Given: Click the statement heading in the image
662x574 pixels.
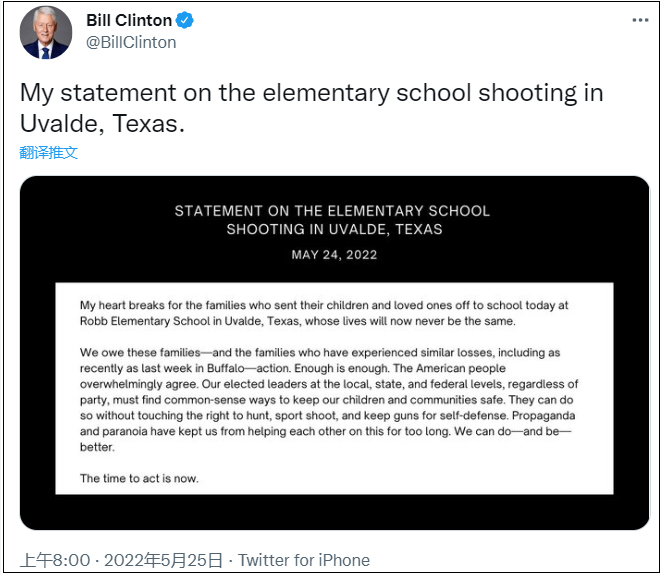Looking at the screenshot, I should click(x=333, y=220).
